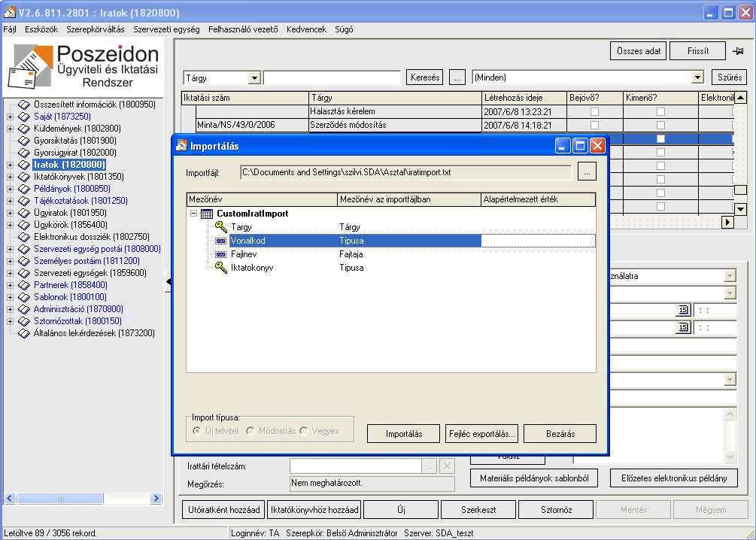Toggle Bejövő checkbox for Szerződés módosítás
Screen dimensions: 756x540
point(594,125)
